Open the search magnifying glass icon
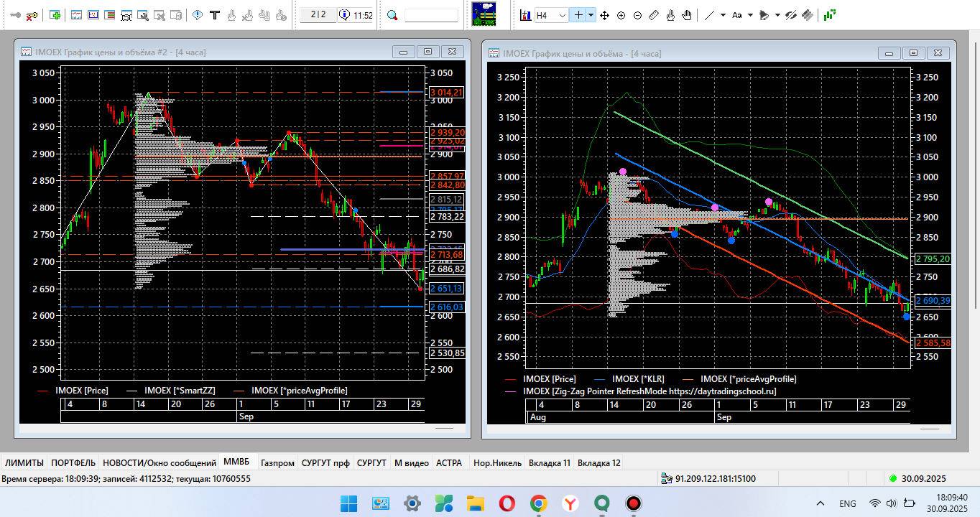980x517 pixels. click(392, 15)
